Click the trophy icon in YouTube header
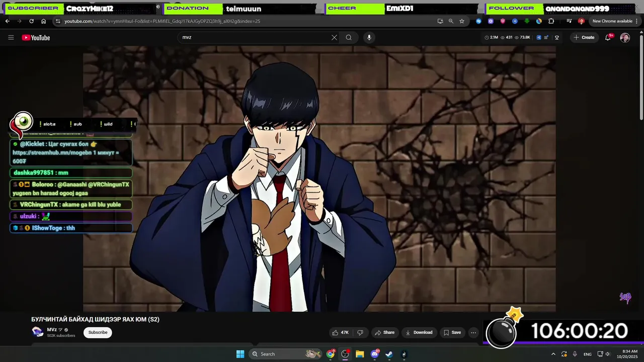 557,37
